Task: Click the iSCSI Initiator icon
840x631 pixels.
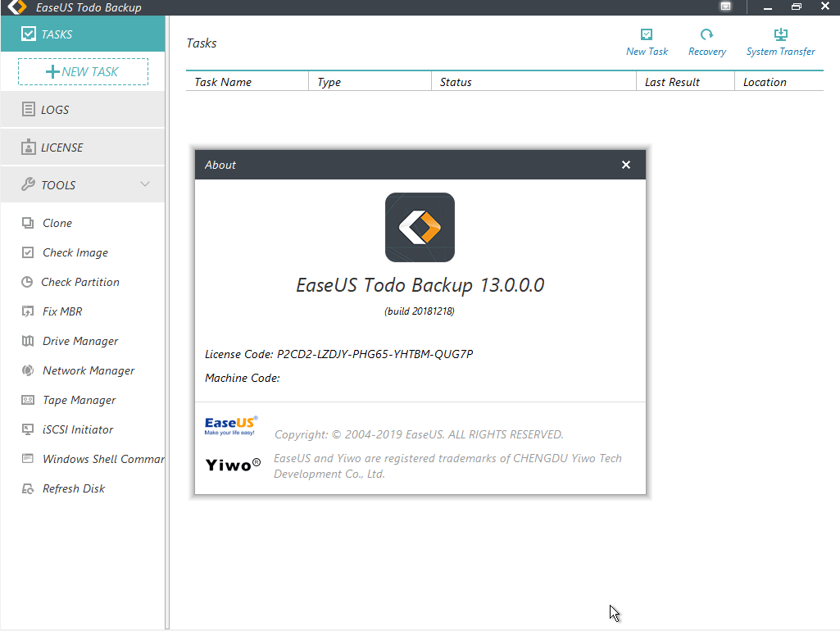Action: pos(28,429)
